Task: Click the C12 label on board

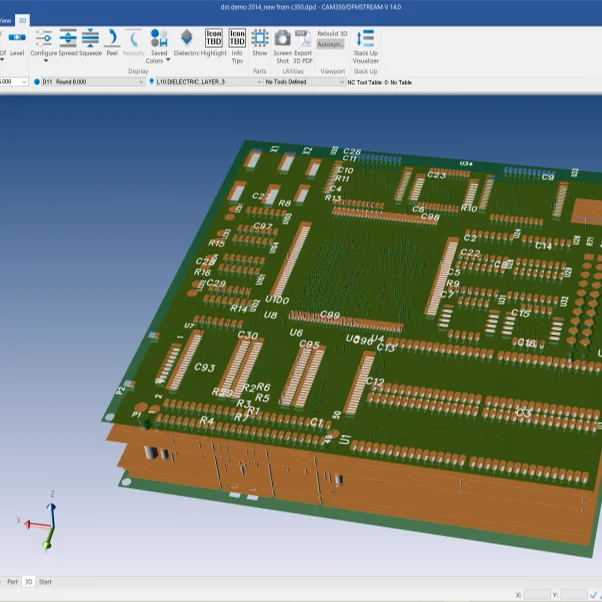Action: tap(375, 382)
